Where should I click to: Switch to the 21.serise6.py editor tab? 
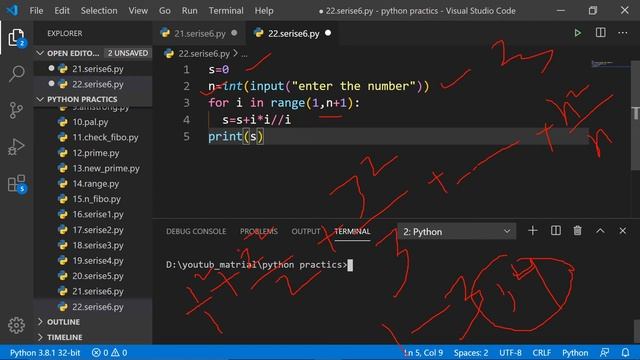coord(199,33)
